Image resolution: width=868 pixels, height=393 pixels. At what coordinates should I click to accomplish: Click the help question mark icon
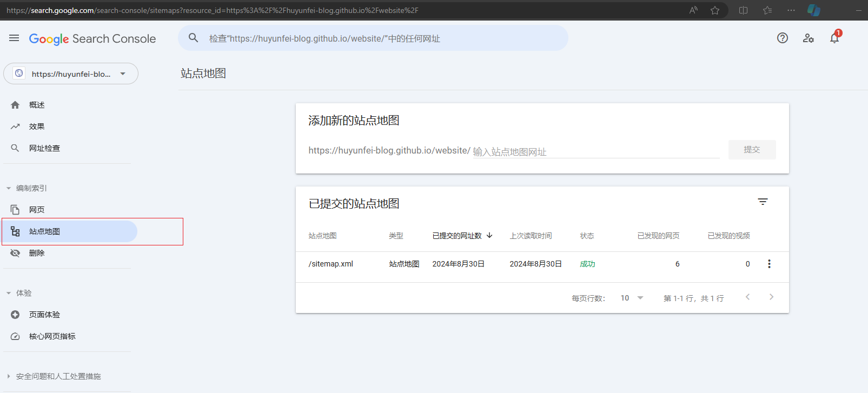pos(782,38)
